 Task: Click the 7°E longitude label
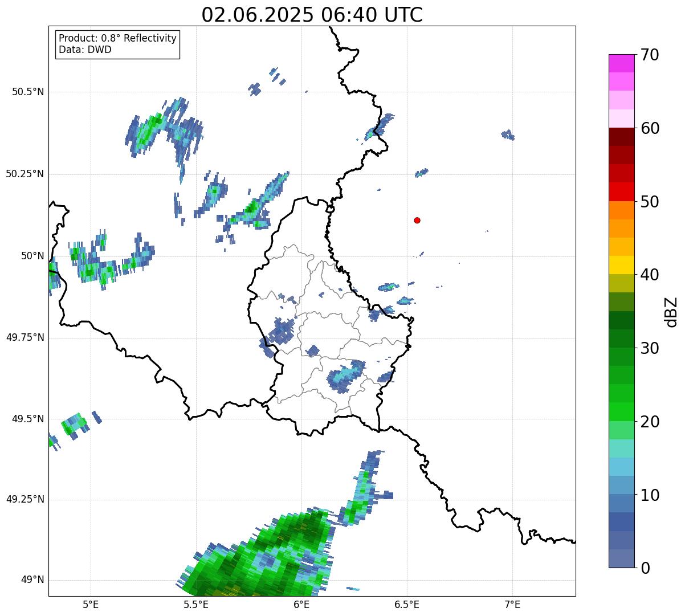coord(512,604)
